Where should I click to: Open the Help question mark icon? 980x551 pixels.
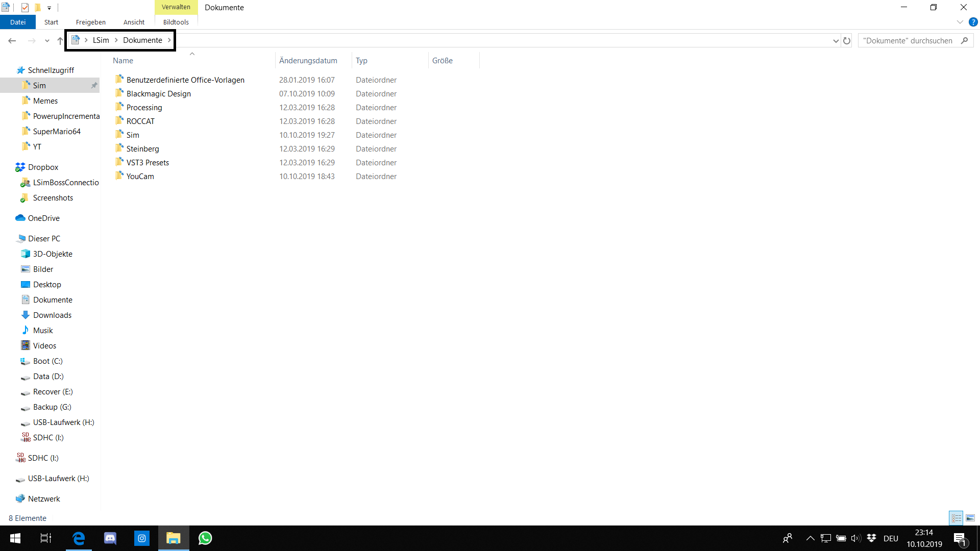pos(973,22)
